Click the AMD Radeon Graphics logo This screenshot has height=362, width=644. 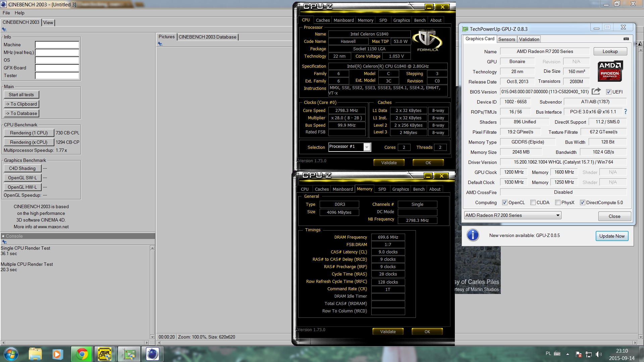(610, 71)
